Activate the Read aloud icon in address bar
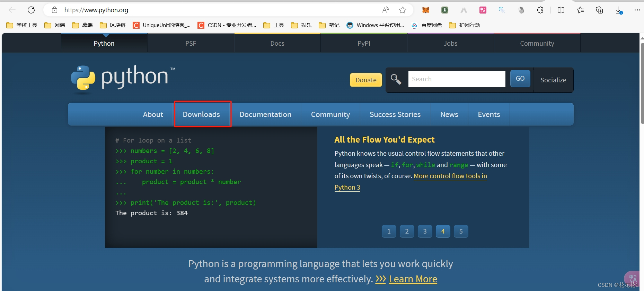 (x=386, y=10)
